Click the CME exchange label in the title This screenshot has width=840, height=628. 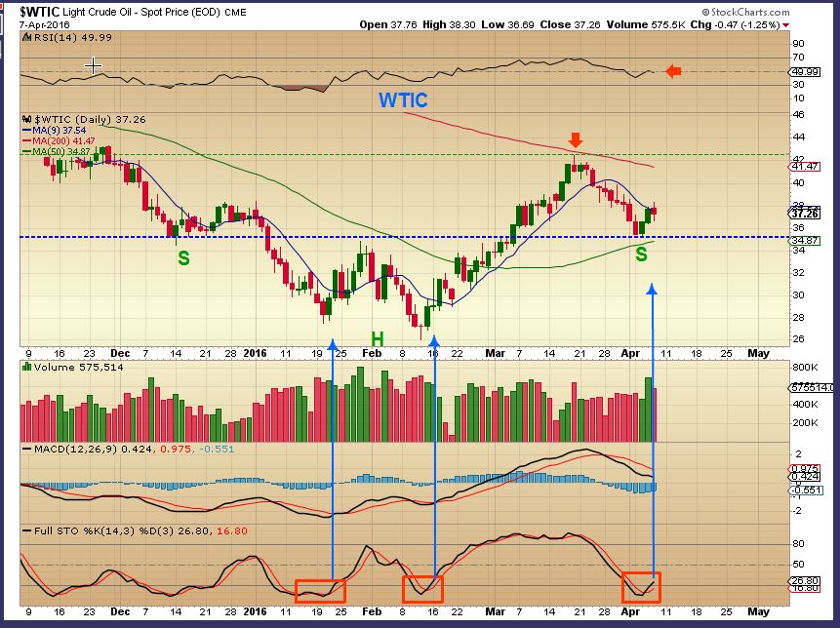click(x=235, y=13)
